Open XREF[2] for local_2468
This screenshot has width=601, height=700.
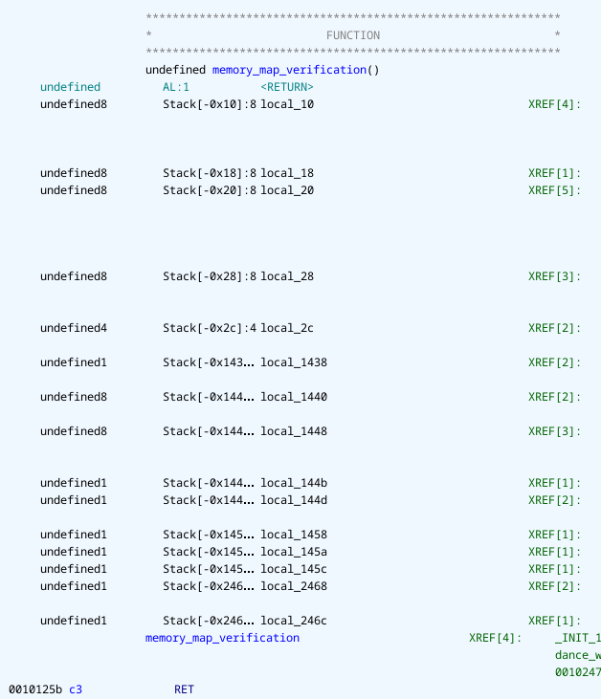pyautogui.click(x=554, y=586)
